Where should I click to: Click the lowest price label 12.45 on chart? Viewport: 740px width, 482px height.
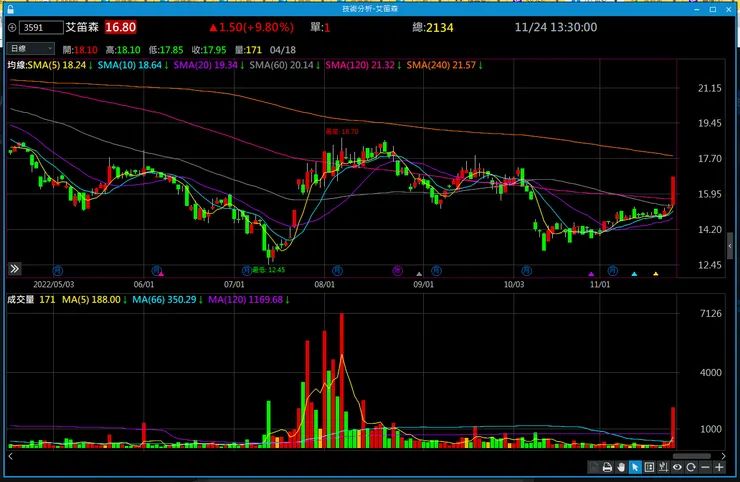click(x=268, y=270)
